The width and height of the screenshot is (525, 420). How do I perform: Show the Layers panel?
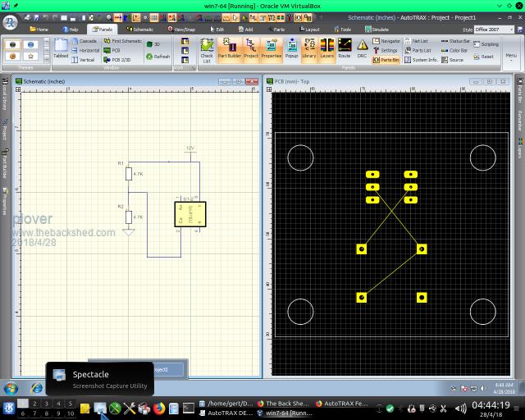pyautogui.click(x=327, y=49)
